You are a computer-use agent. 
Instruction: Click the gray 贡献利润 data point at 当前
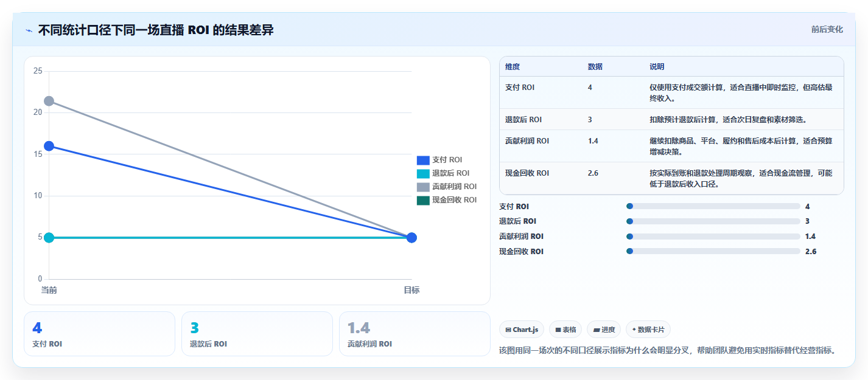click(x=49, y=101)
